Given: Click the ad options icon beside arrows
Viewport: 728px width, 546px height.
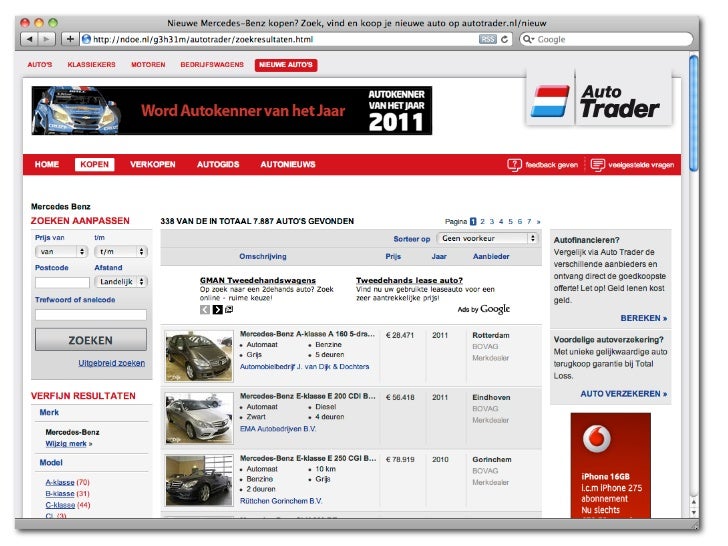Looking at the screenshot, I should [229, 309].
